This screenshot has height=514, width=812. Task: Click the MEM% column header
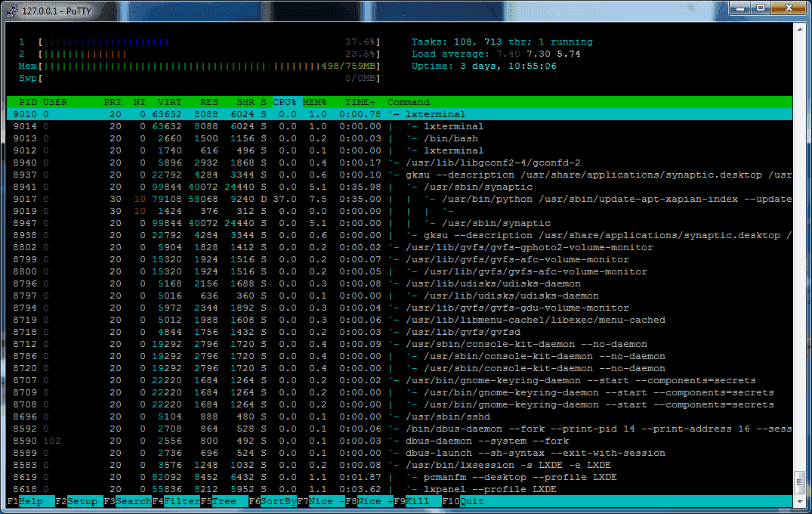314,102
